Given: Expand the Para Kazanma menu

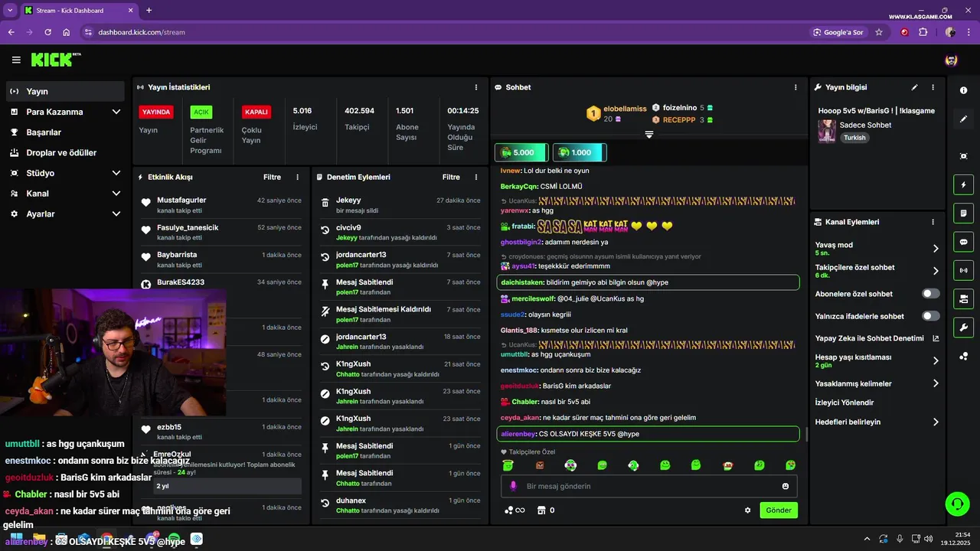Looking at the screenshot, I should coord(65,112).
